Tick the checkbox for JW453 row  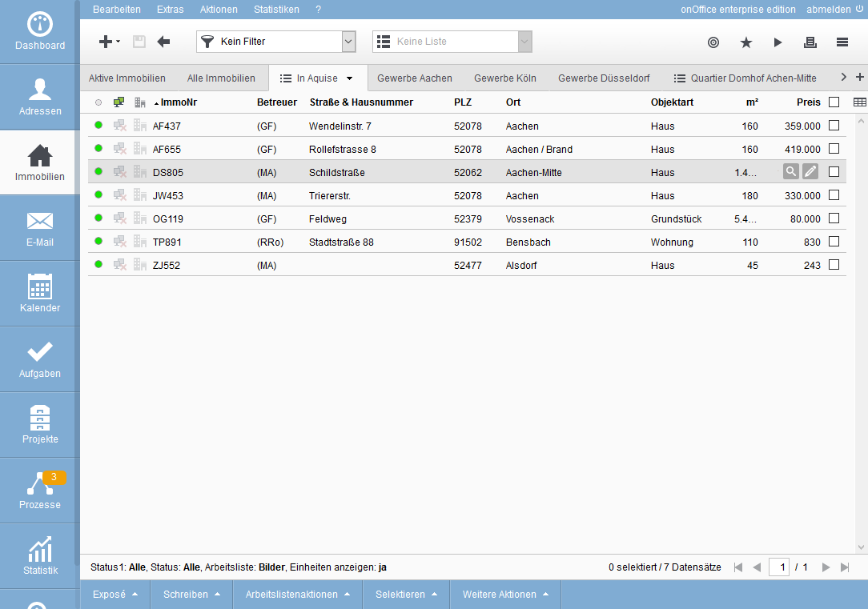[834, 195]
